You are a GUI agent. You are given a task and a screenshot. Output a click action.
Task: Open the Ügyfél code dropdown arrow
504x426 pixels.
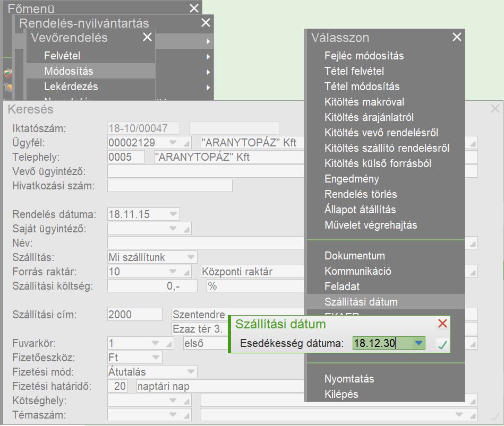tap(173, 142)
